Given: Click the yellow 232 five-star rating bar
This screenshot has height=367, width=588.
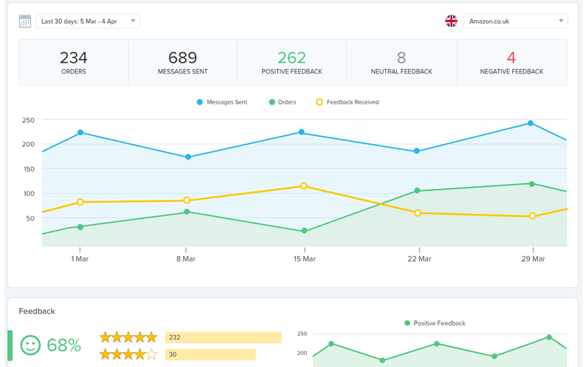Looking at the screenshot, I should tap(223, 337).
